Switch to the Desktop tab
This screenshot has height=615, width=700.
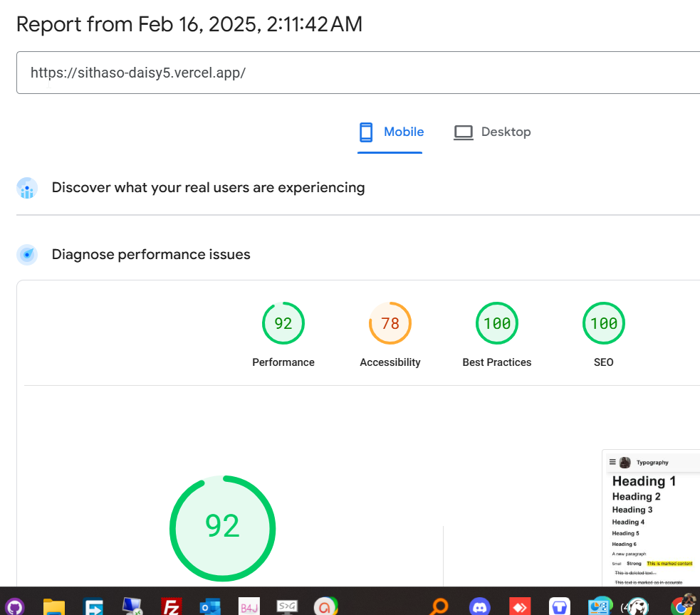(x=492, y=132)
